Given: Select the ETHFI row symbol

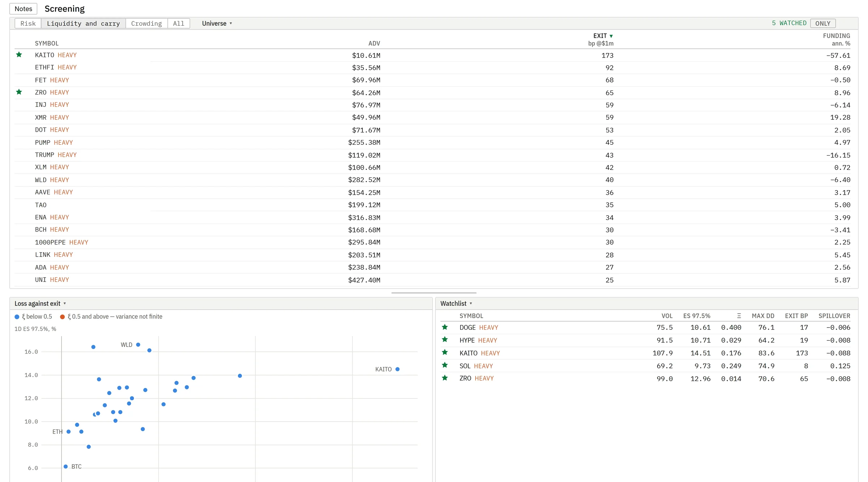Looking at the screenshot, I should pyautogui.click(x=44, y=67).
